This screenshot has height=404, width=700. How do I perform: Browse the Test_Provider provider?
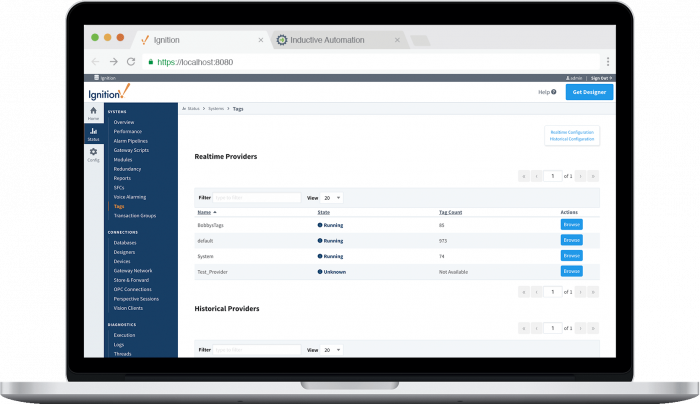(x=571, y=271)
